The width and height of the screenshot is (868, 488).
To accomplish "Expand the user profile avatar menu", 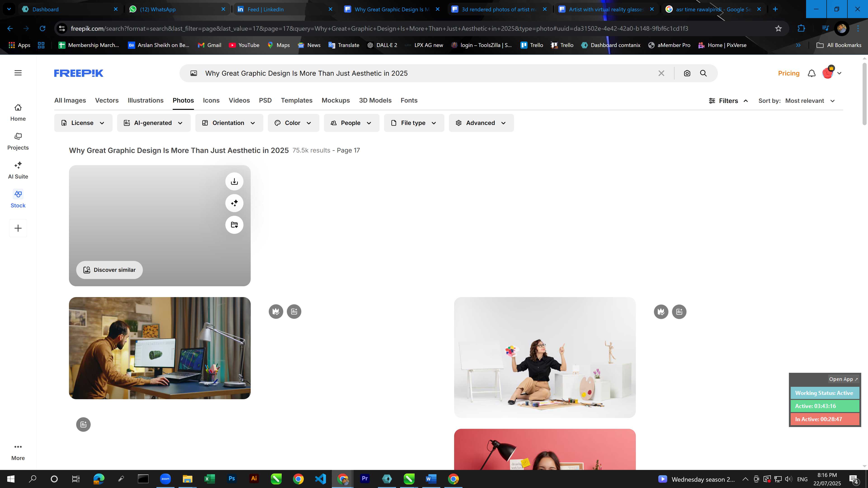I will [831, 73].
